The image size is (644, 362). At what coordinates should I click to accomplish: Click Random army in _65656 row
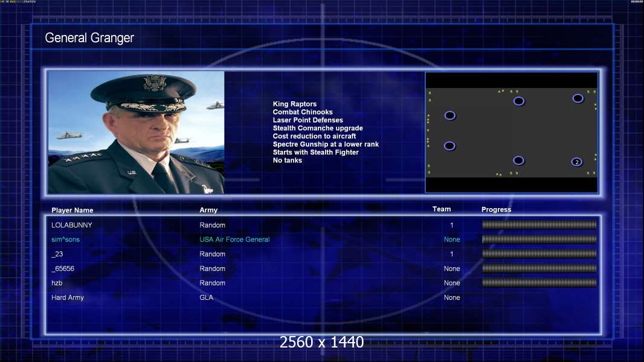click(212, 268)
